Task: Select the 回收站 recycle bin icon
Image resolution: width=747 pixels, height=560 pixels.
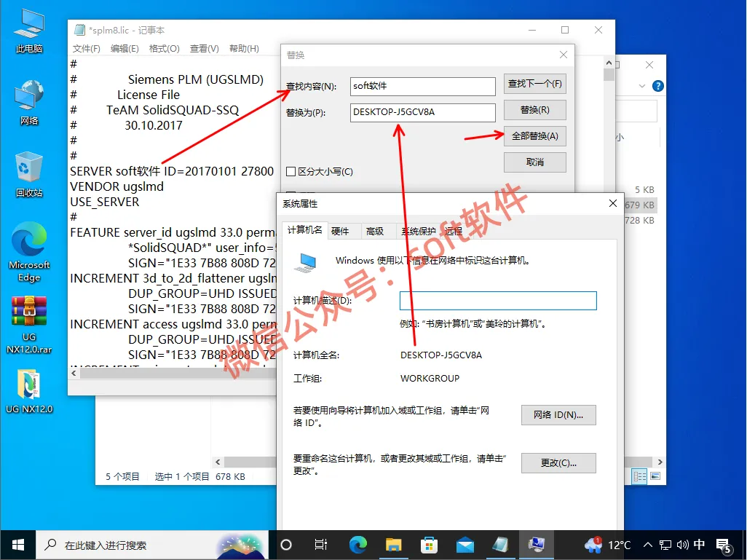Action: pyautogui.click(x=29, y=175)
